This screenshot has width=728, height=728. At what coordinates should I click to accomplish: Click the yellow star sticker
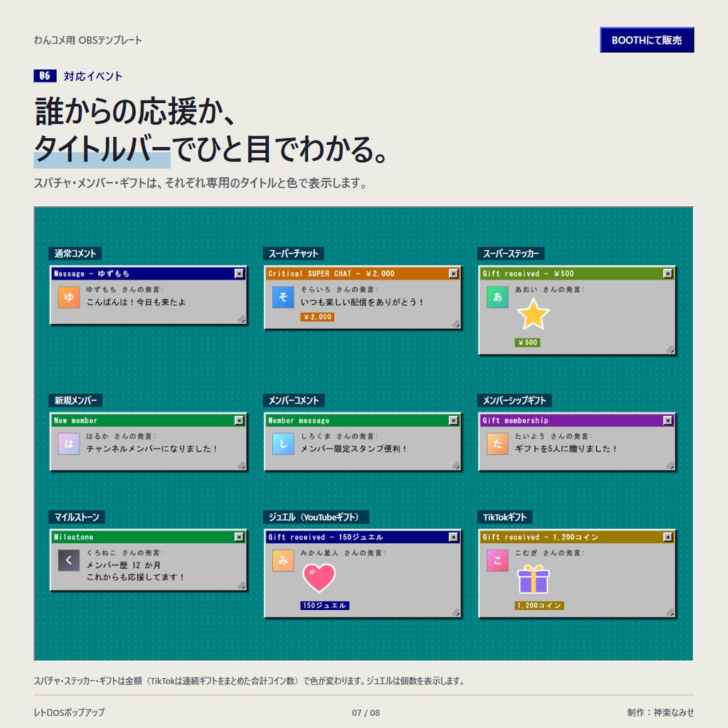point(533,314)
